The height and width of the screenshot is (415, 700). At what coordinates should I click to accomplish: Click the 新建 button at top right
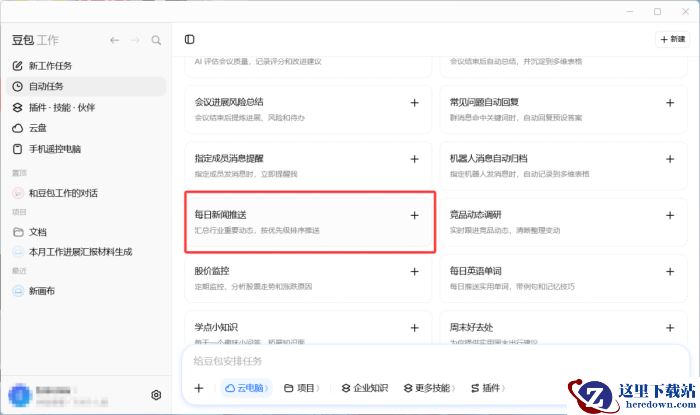pos(672,39)
